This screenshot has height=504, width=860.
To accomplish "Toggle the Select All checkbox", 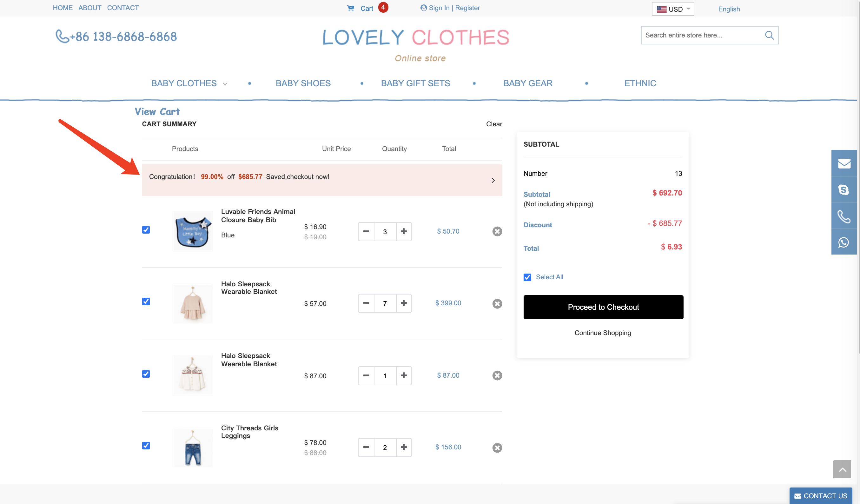I will [527, 277].
